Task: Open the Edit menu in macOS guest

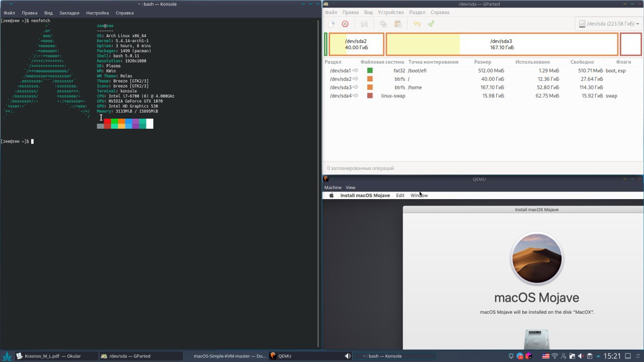Action: coord(400,195)
